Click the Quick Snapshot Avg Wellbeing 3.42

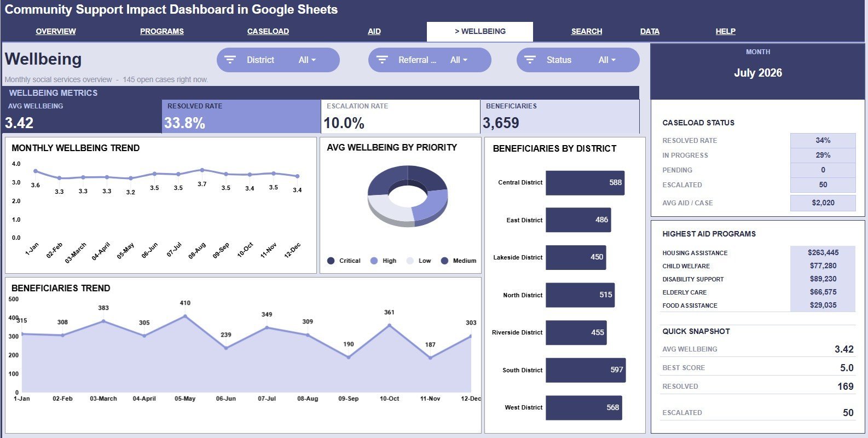tap(844, 349)
